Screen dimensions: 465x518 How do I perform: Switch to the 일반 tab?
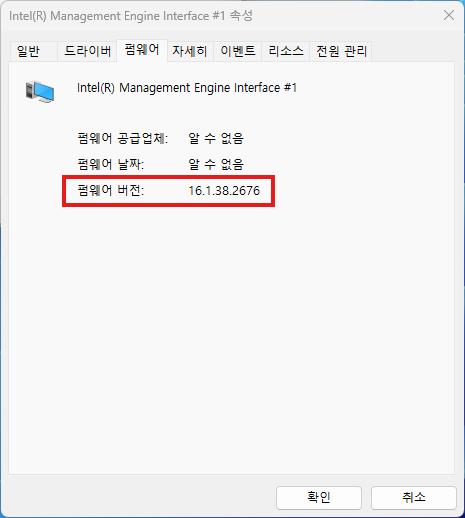[28, 51]
